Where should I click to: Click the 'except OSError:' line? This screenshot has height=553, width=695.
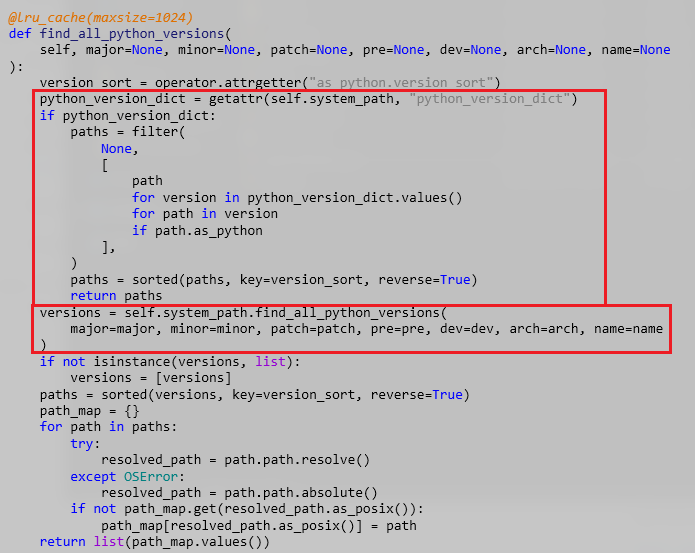(128, 477)
